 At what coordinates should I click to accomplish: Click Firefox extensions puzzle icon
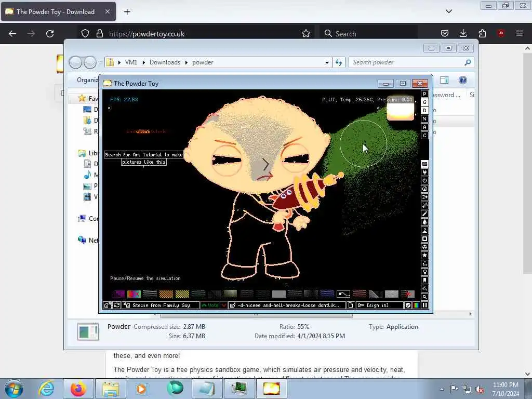(482, 33)
